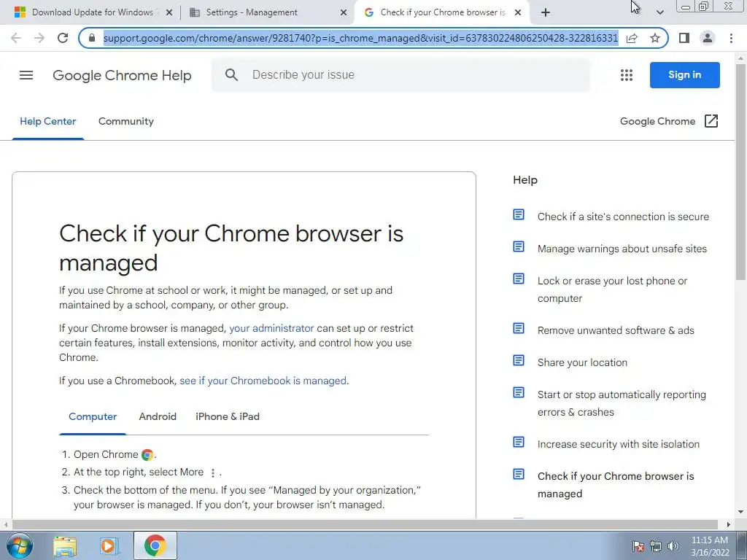Share this page icon in address bar
The height and width of the screenshot is (560, 747).
click(632, 38)
